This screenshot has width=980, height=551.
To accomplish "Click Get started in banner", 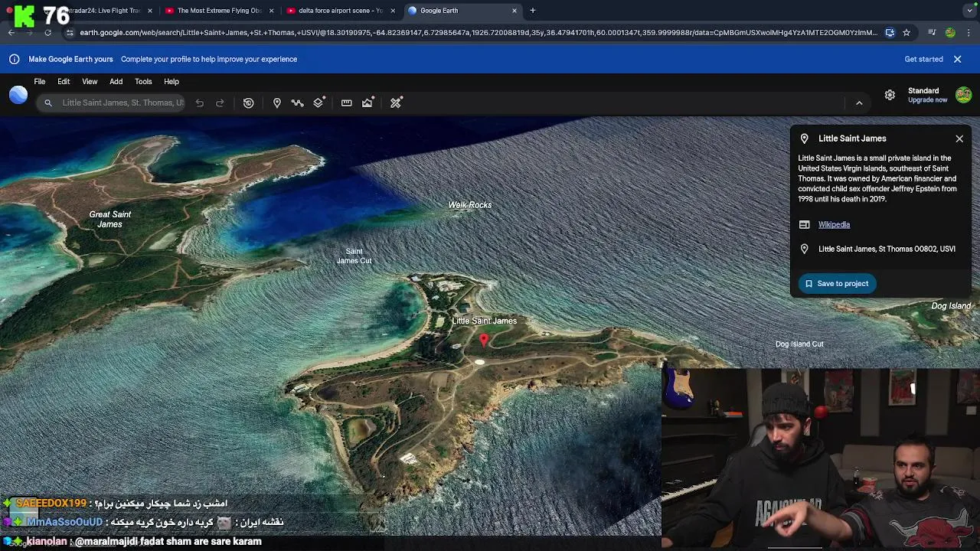I will 924,59.
